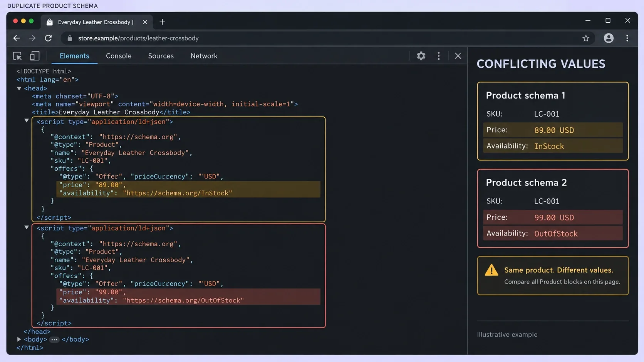The width and height of the screenshot is (644, 362).
Task: Go forward in browser history
Action: (x=32, y=38)
